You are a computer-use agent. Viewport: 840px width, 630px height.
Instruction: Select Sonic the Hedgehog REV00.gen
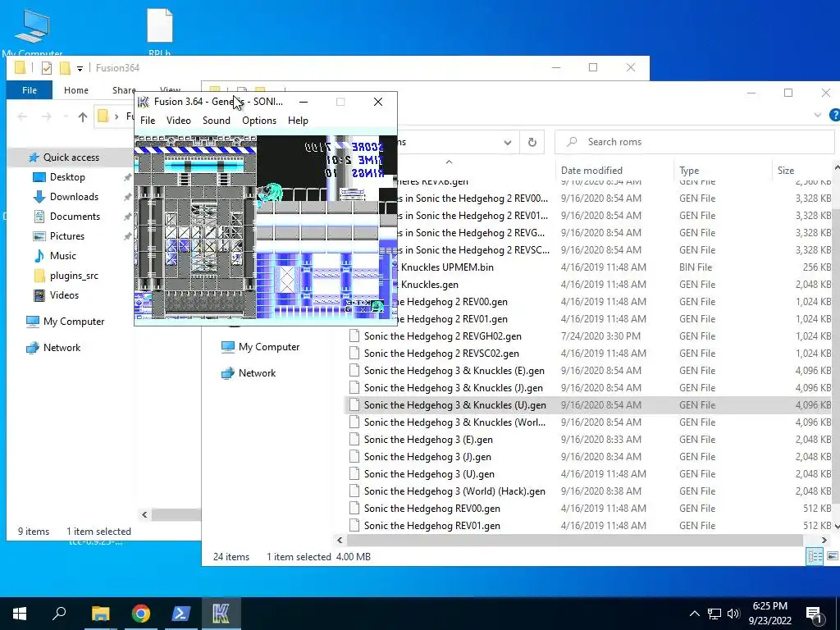[x=431, y=509]
